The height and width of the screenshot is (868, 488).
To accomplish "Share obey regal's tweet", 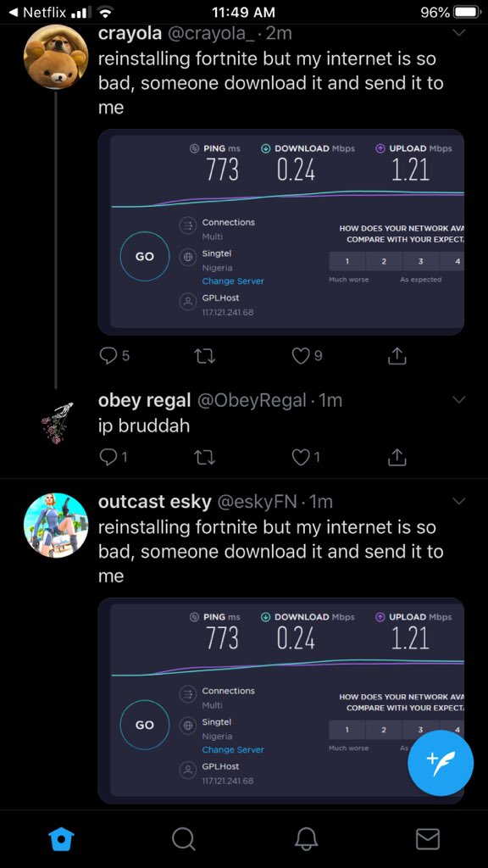I will point(396,457).
